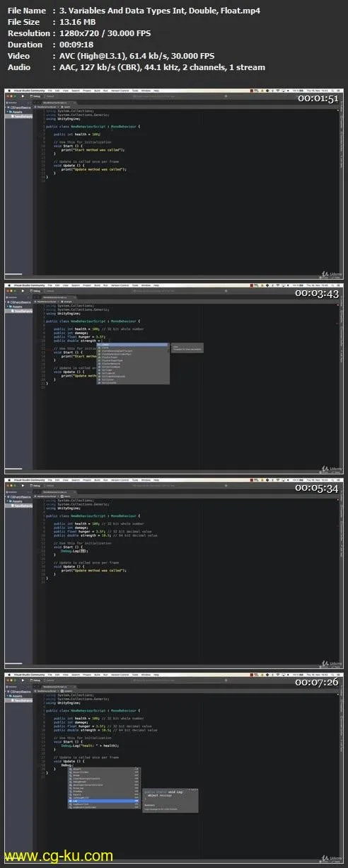Open the Build menu in the 00:03:43 frame
The width and height of the screenshot is (348, 868).
(97, 285)
